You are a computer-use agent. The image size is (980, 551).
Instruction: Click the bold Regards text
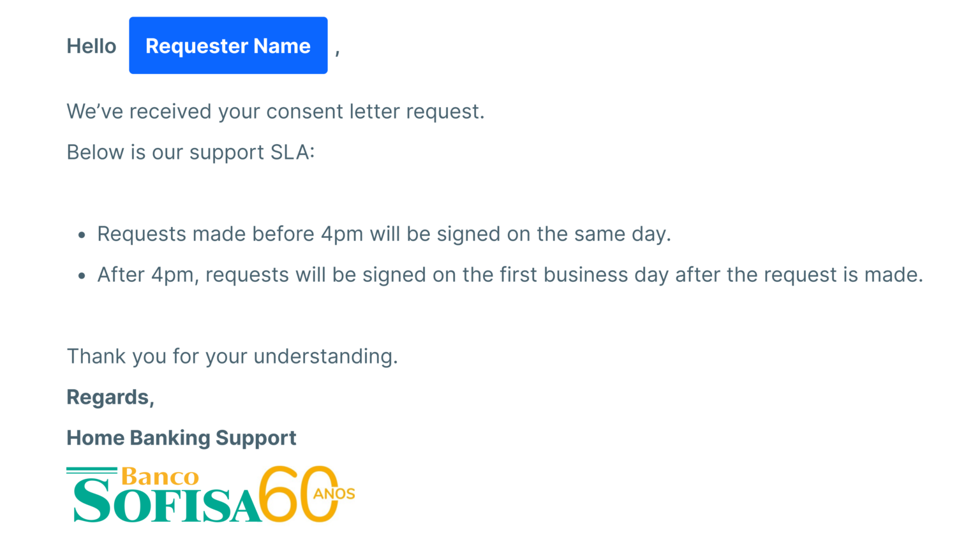point(110,397)
